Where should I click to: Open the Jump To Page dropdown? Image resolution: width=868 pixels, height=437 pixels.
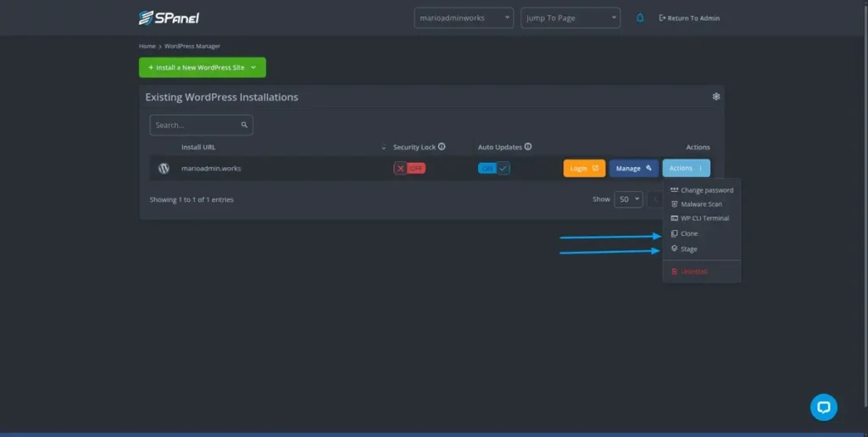tap(570, 18)
